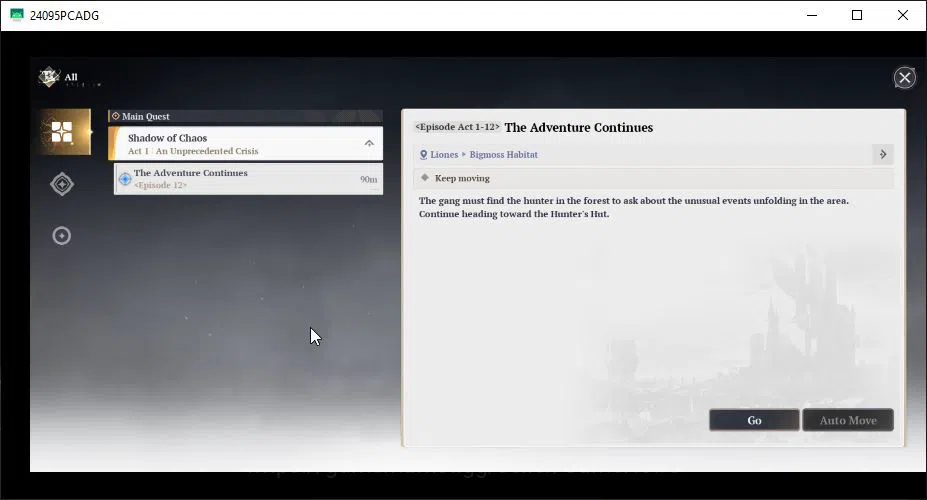Click the Shadow of Chaos quest title
Viewport: 927px width, 500px height.
(167, 138)
